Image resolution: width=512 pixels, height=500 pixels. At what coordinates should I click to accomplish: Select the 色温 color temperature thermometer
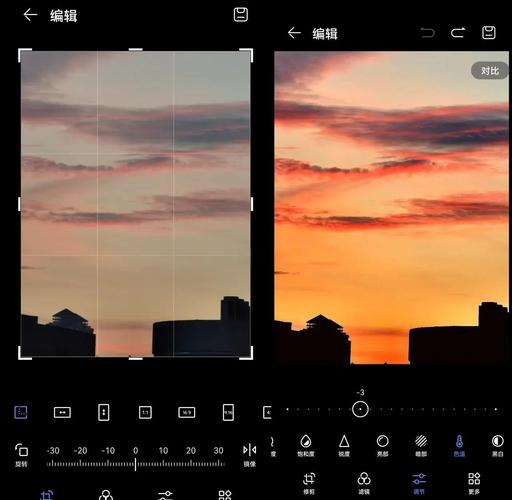tap(459, 445)
